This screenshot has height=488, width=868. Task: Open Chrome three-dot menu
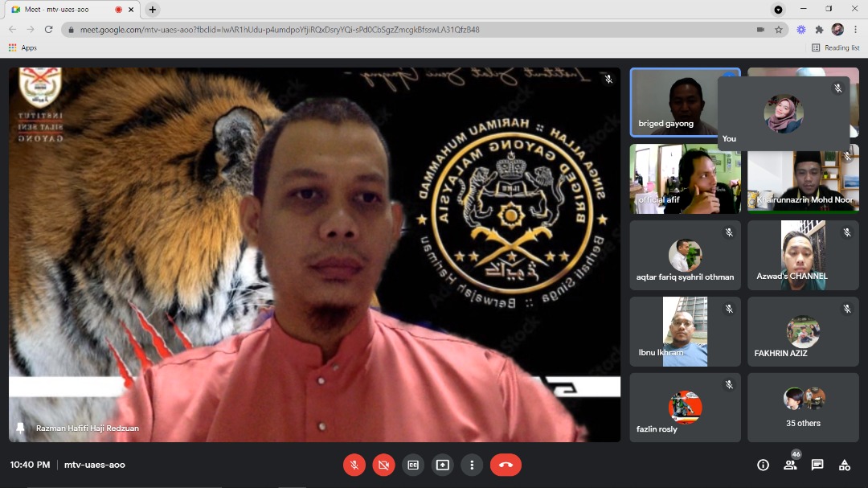855,30
